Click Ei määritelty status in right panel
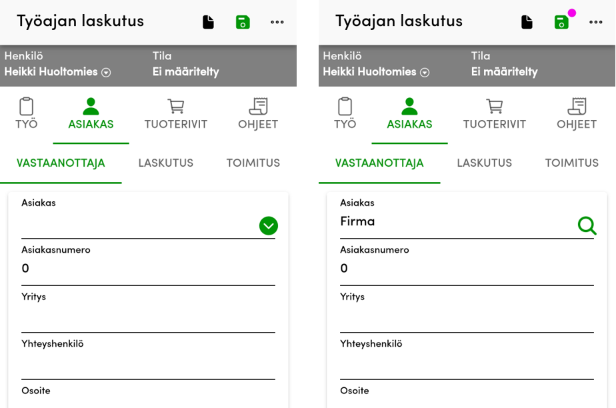 click(x=504, y=72)
